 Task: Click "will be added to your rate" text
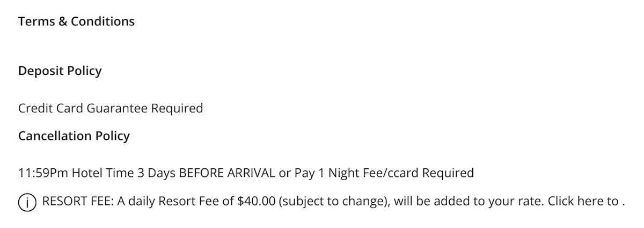(469, 202)
